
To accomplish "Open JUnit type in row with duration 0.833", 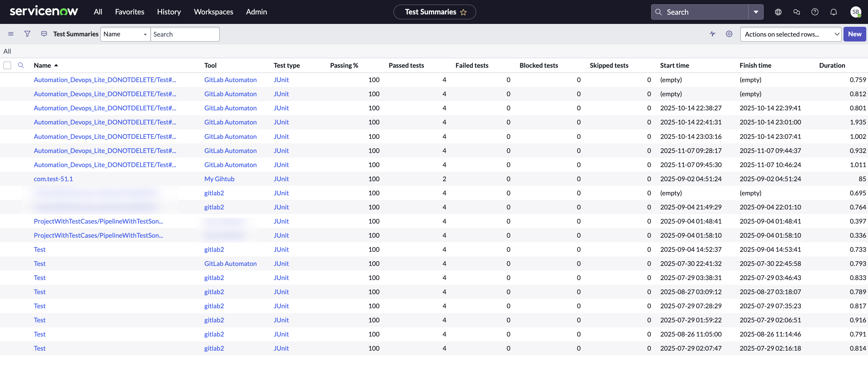I will (281, 278).
